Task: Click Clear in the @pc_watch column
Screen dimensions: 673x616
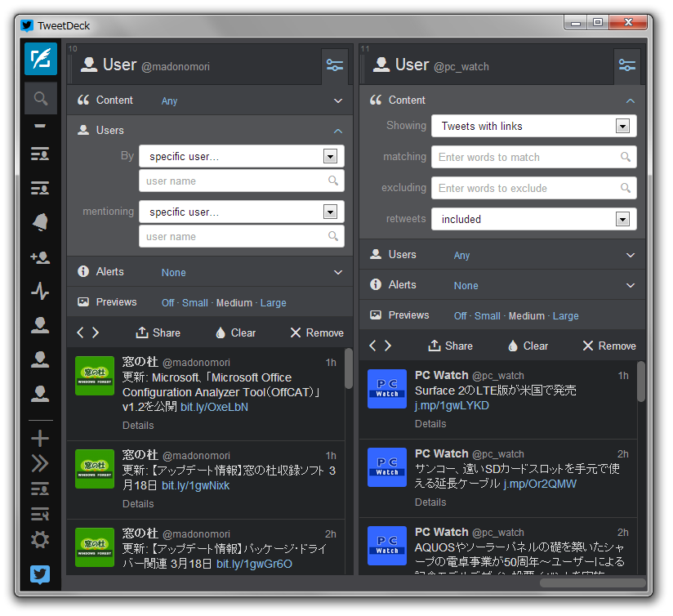Action: point(528,345)
